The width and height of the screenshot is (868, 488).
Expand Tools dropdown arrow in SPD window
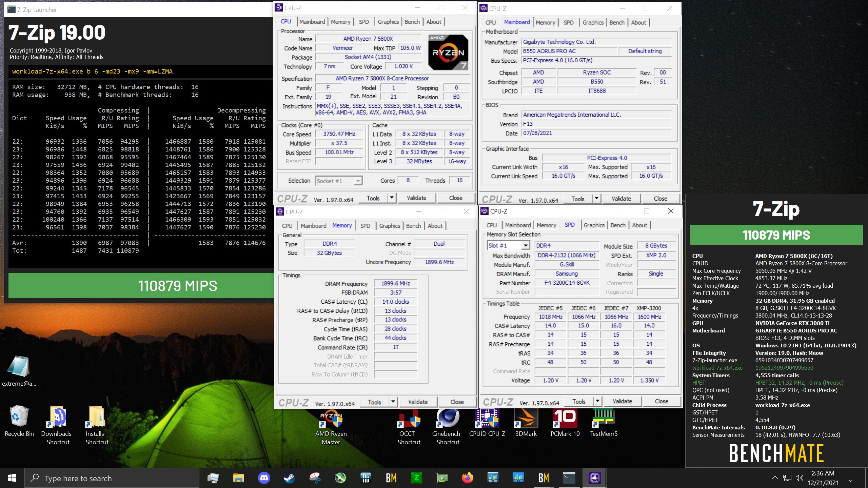(597, 401)
